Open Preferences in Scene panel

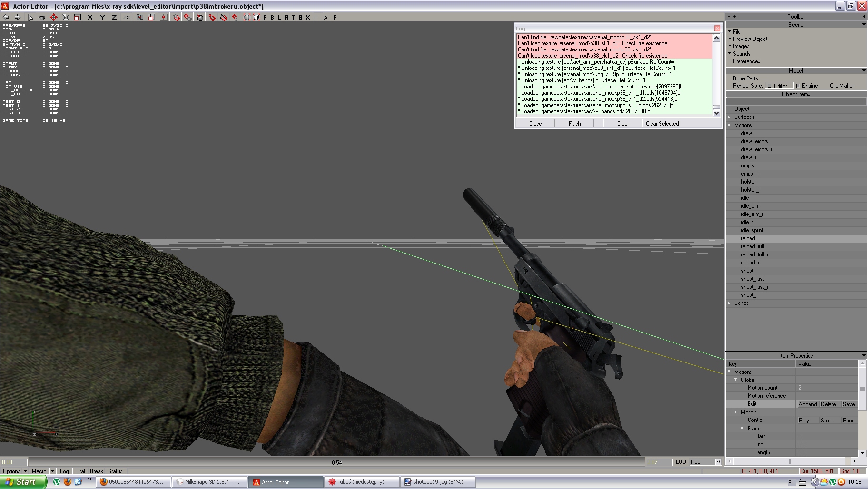click(x=747, y=61)
